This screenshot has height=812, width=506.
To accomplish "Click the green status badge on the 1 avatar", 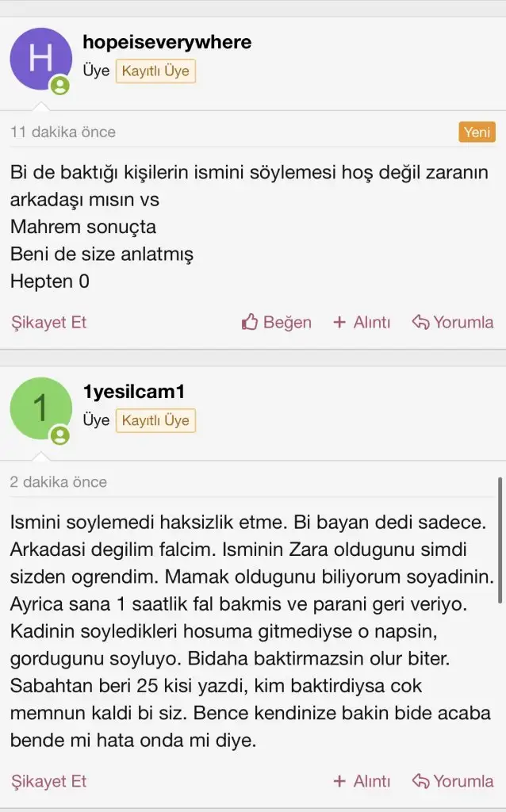I will [60, 435].
